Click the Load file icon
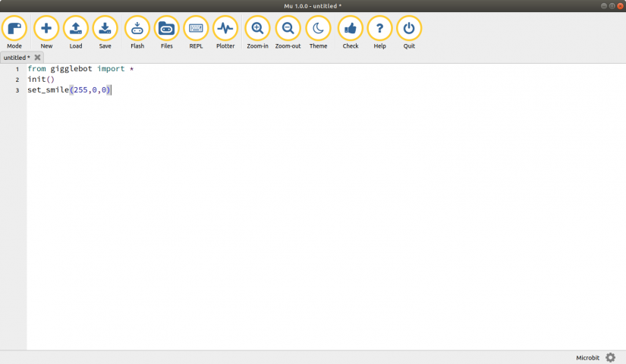Image resolution: width=626 pixels, height=364 pixels. tap(76, 29)
